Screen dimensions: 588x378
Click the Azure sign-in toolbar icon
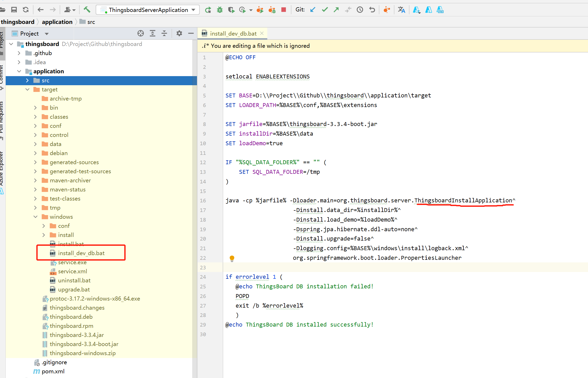[416, 10]
